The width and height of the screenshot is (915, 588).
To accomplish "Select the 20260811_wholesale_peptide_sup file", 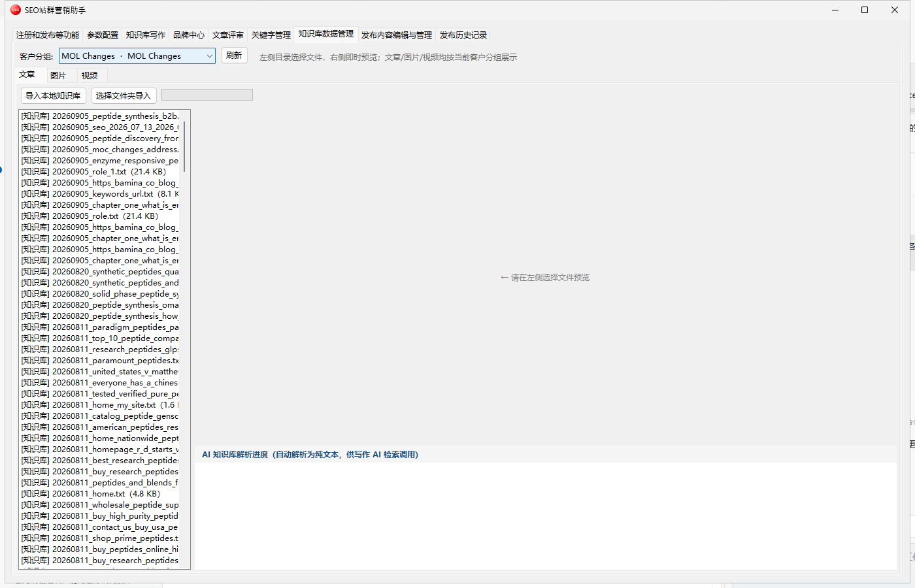I will click(x=99, y=505).
